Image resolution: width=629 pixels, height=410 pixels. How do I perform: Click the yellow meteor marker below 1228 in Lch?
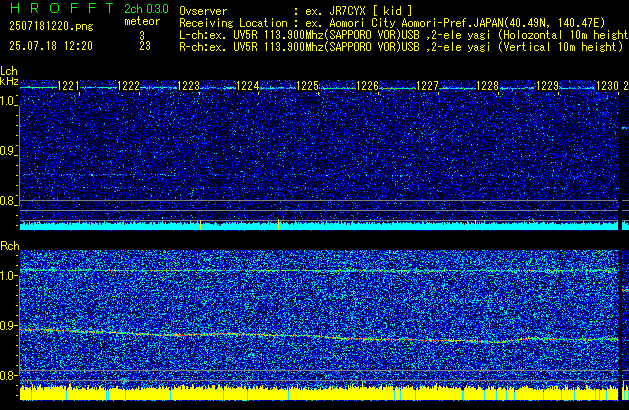(x=475, y=225)
